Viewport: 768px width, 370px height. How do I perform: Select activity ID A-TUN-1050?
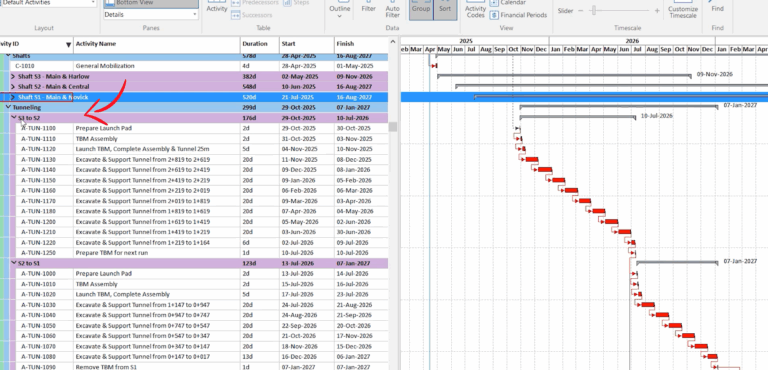(38, 326)
